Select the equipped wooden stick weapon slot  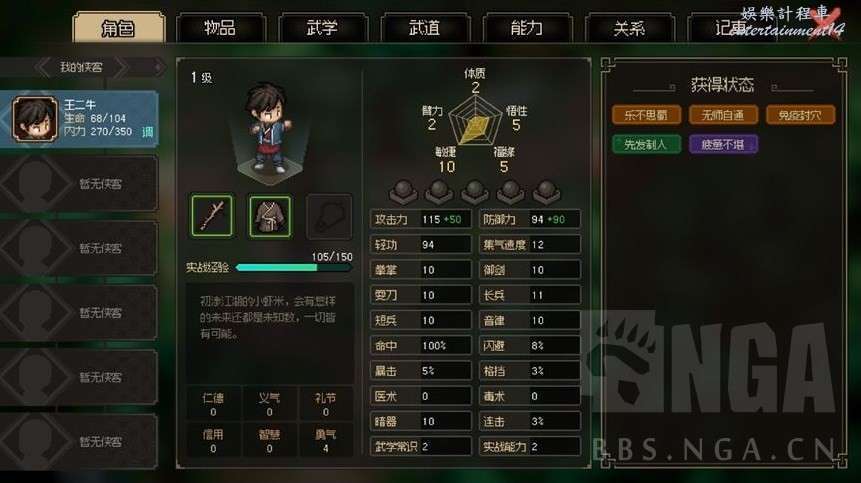212,216
